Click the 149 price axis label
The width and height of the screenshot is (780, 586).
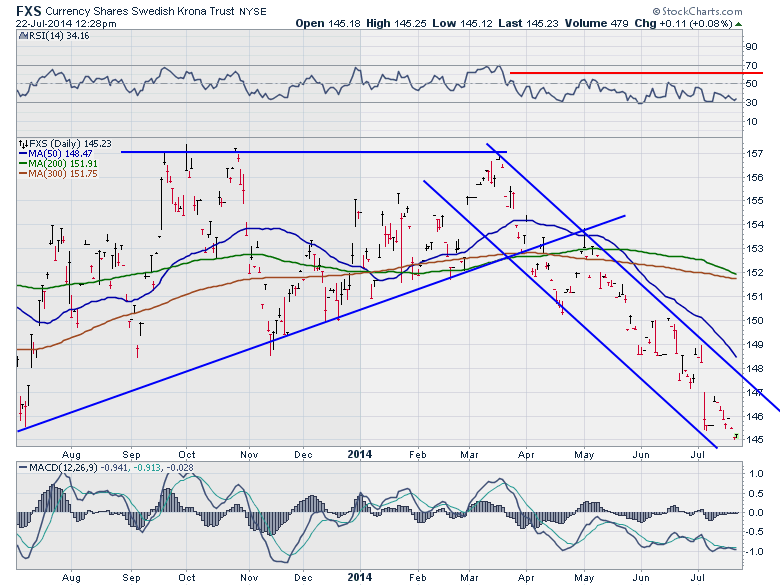[755, 344]
